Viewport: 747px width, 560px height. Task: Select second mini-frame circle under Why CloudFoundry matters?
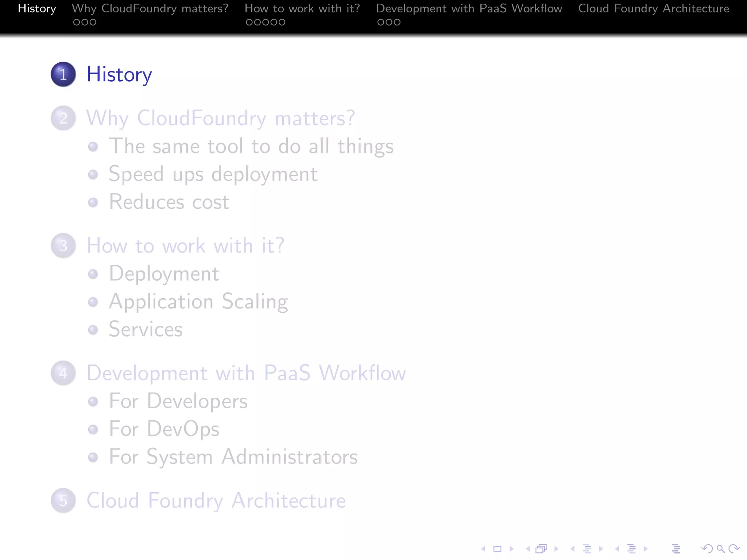85,22
